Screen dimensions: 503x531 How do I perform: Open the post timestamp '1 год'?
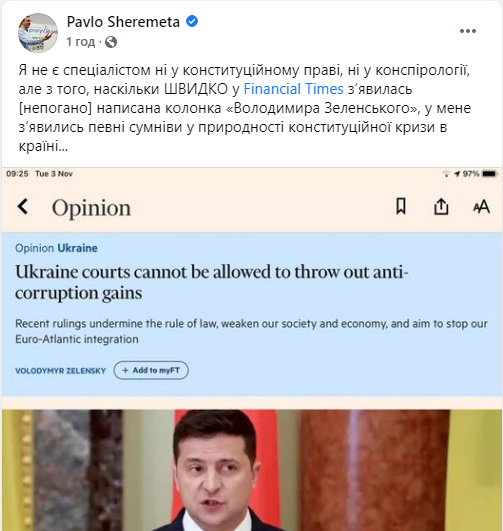[x=81, y=42]
